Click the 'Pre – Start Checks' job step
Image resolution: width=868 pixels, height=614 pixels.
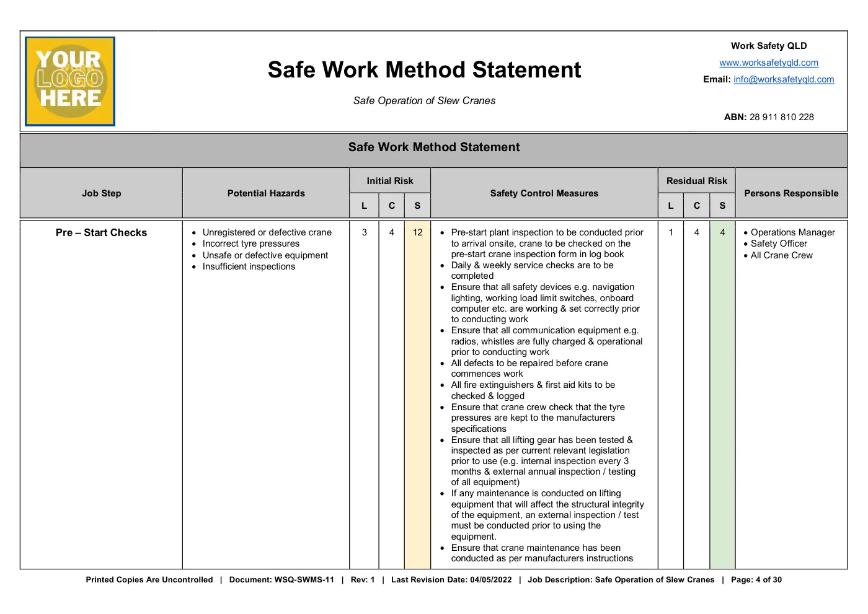point(102,233)
